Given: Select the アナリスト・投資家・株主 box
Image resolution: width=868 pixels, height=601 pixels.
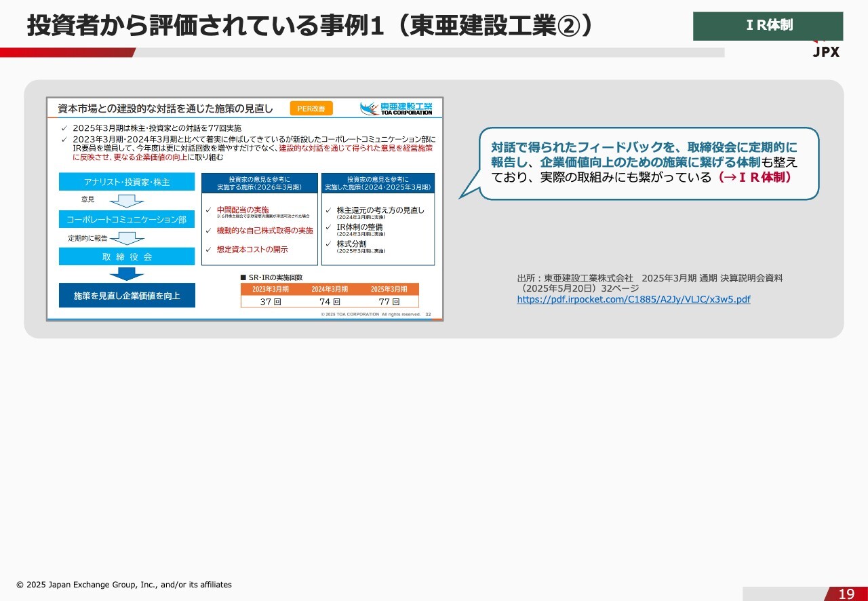Looking at the screenshot, I should (127, 182).
